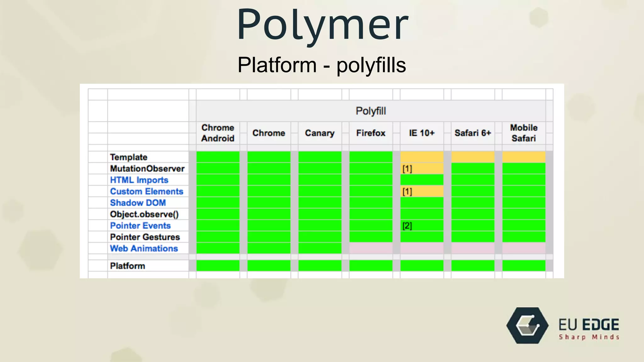The image size is (644, 362).
Task: Click footnote [2] in Pointer Events row
Action: click(407, 226)
